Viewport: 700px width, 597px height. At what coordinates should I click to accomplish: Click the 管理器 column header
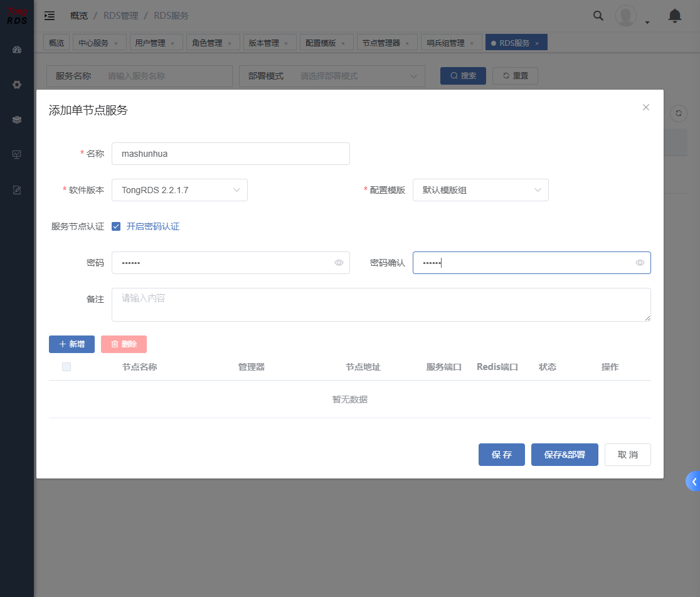click(x=252, y=367)
